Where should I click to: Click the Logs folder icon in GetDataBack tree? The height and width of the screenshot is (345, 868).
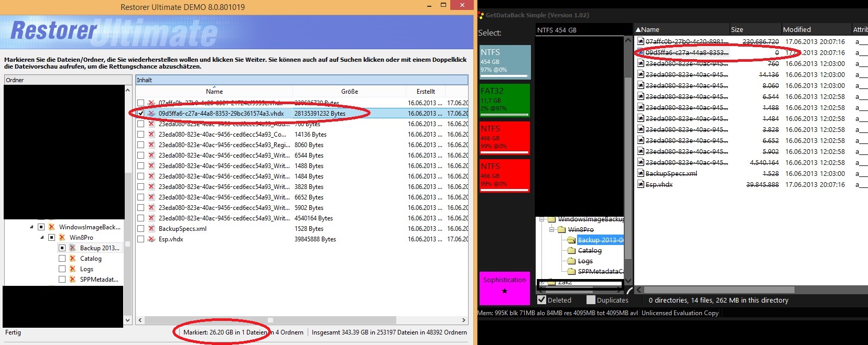pyautogui.click(x=572, y=261)
